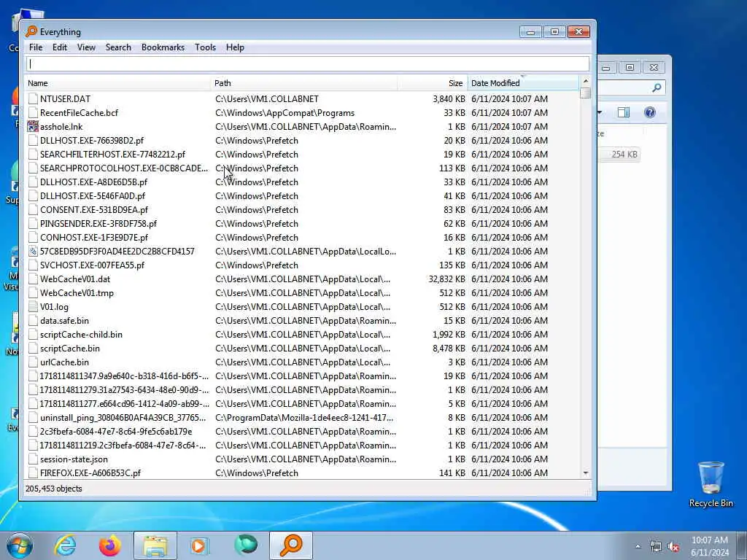
Task: Select CONSENT.EXE-531BD9EA.pf file name
Action: (94, 209)
